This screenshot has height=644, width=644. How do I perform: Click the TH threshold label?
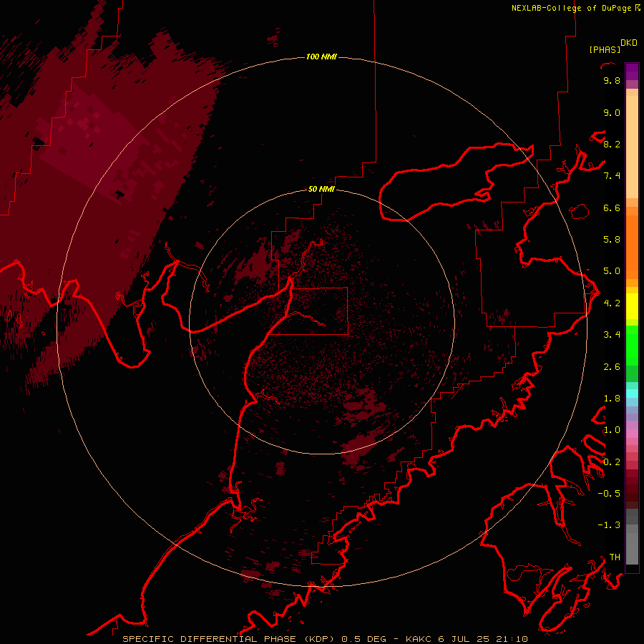click(x=615, y=557)
